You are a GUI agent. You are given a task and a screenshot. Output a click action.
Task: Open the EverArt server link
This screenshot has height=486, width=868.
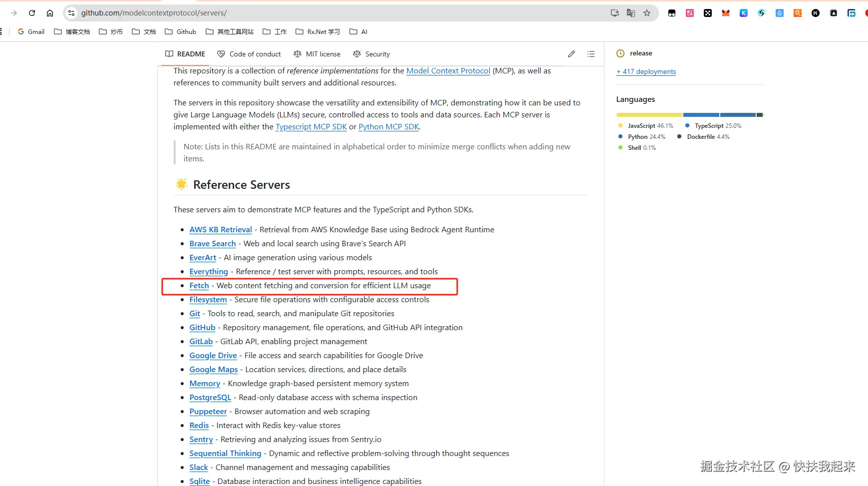pos(203,258)
